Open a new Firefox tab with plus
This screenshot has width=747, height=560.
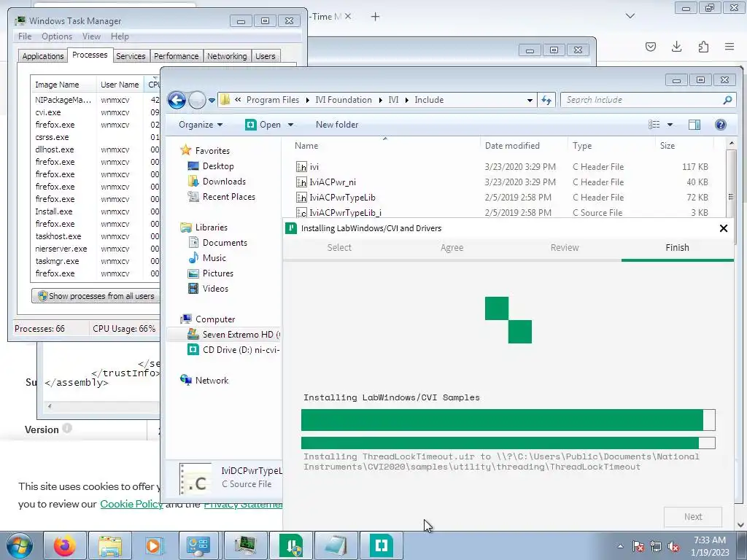point(376,17)
